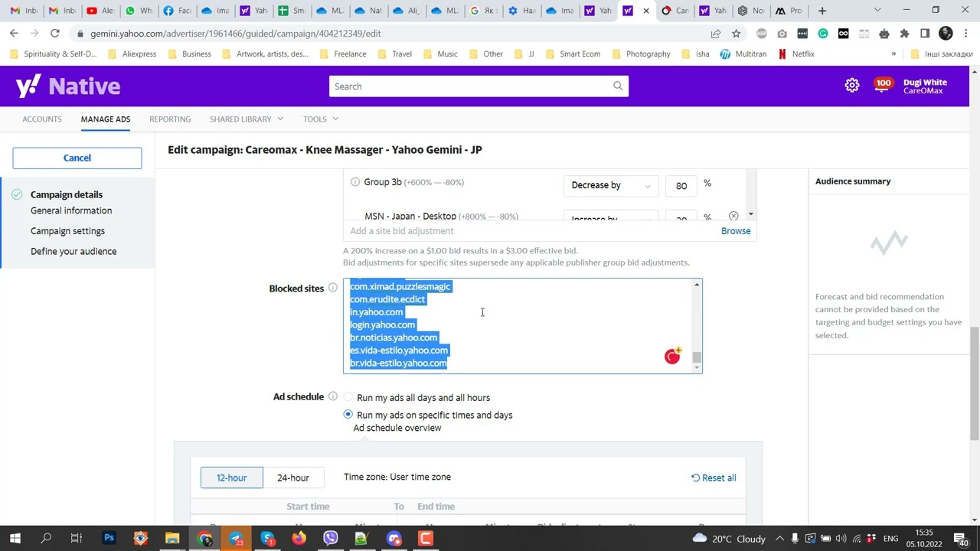
Task: Open the Chrome profile avatar
Action: tap(946, 34)
